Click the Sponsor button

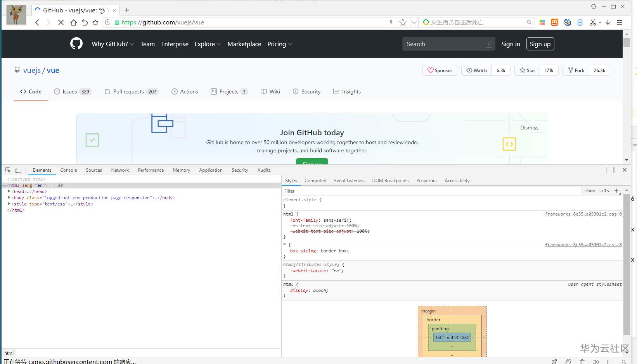pyautogui.click(x=440, y=70)
